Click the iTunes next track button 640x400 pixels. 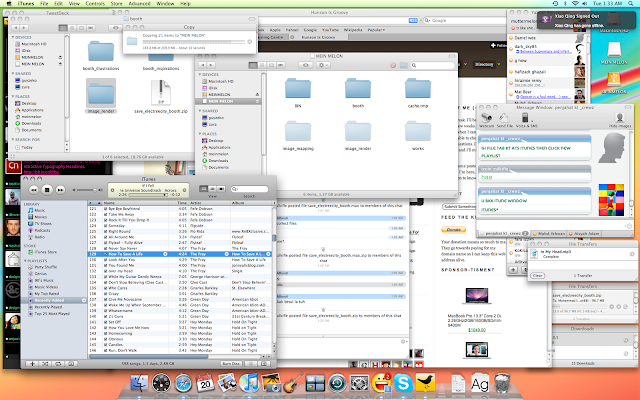tap(60, 190)
